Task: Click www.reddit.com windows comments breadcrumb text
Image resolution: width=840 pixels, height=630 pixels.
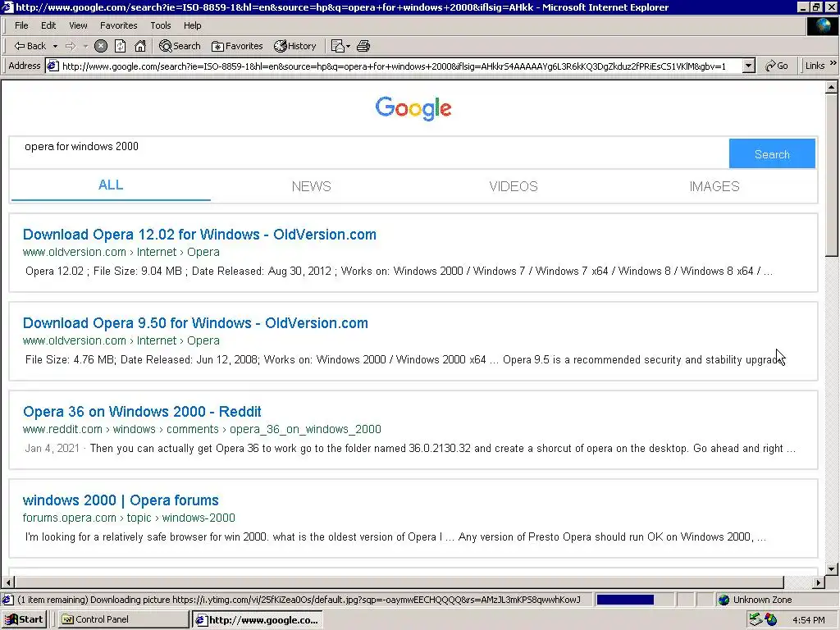Action: pyautogui.click(x=202, y=429)
